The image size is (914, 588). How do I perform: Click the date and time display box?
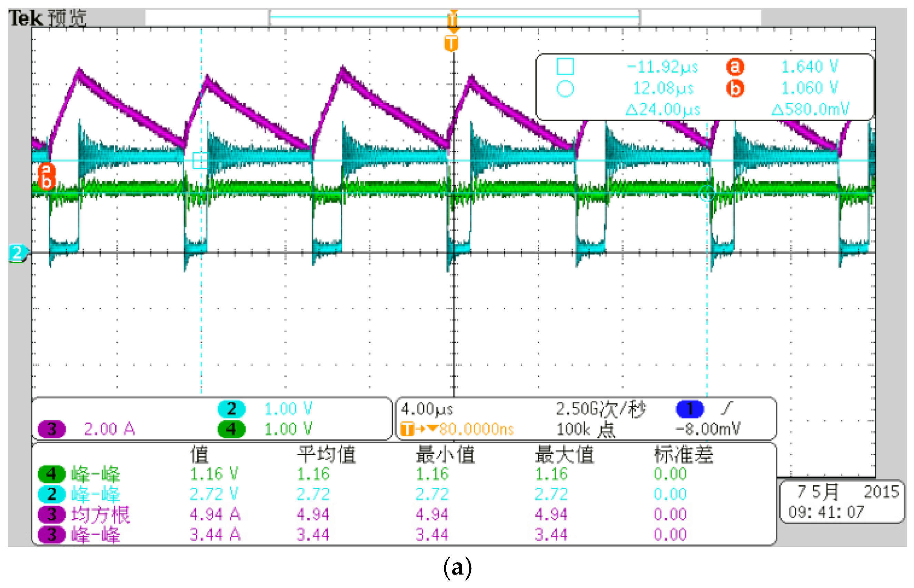[842, 502]
